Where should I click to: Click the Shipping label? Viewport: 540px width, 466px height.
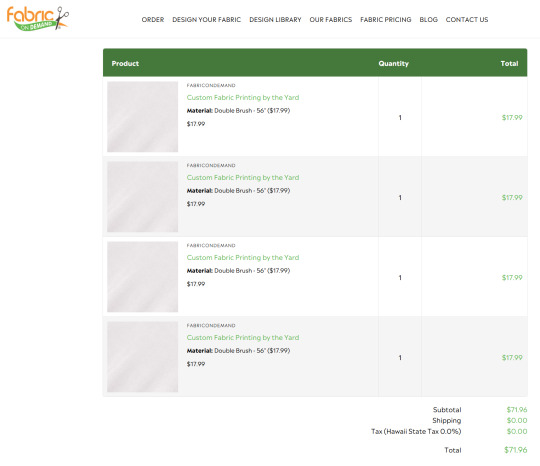pyautogui.click(x=447, y=421)
